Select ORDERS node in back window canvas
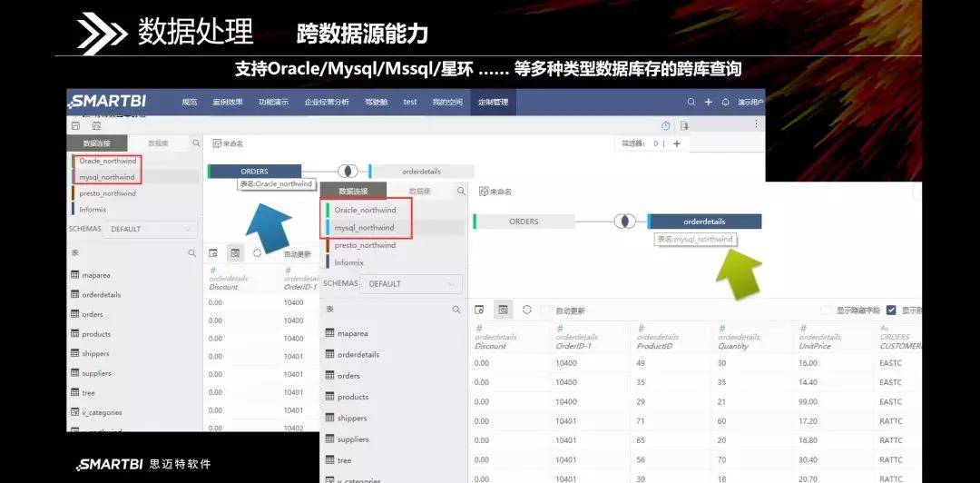 [254, 171]
